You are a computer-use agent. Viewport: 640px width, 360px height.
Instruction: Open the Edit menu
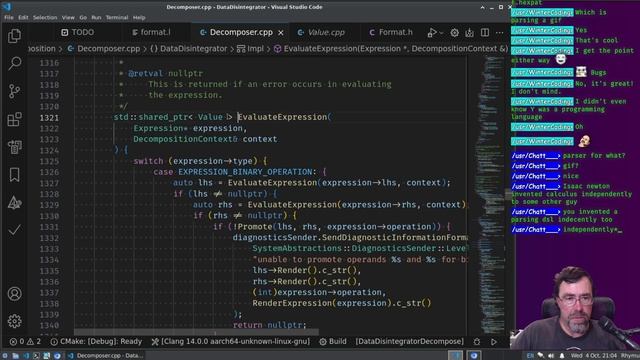23,18
